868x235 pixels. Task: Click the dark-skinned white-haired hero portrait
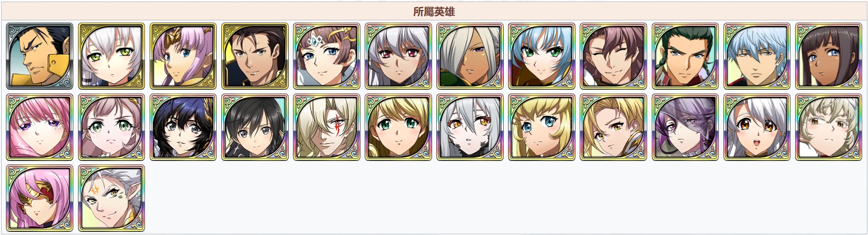point(470,56)
